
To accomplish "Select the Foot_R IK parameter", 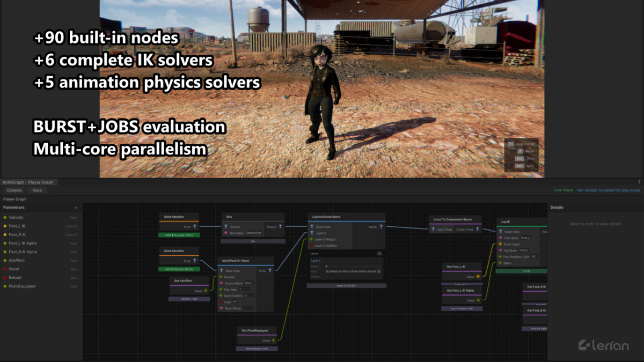I will click(41, 234).
